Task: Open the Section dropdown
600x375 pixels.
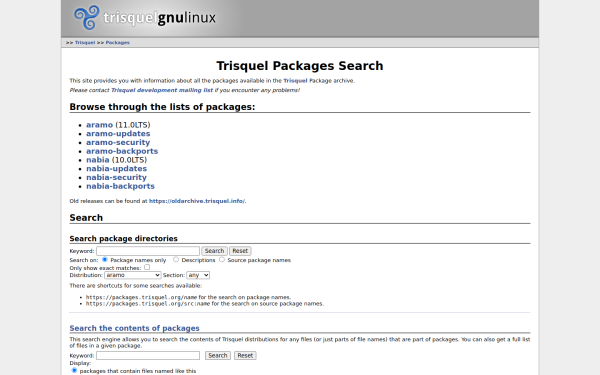Action: point(198,275)
